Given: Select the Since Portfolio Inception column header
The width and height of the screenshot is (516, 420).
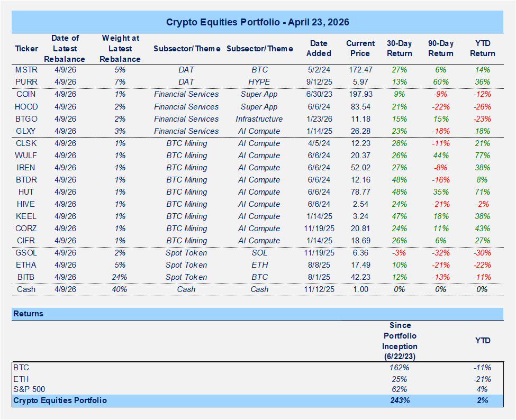Looking at the screenshot, I should point(399,341).
